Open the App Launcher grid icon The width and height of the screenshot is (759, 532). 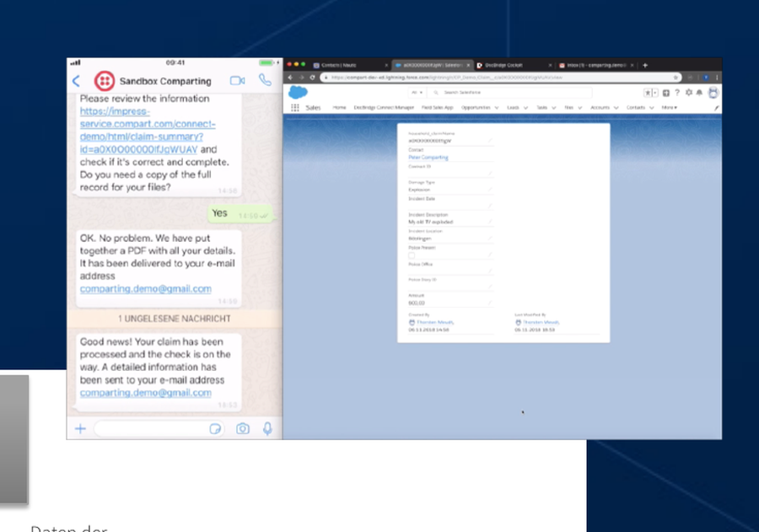(295, 107)
